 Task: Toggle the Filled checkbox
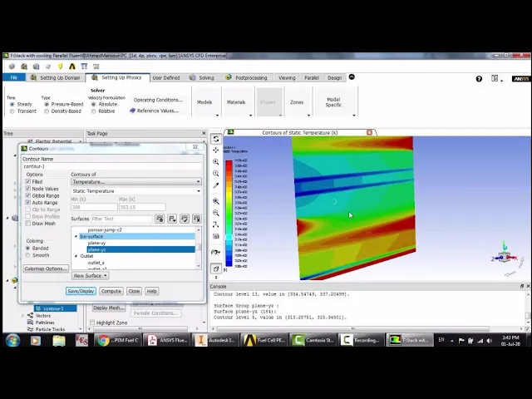tap(28, 181)
